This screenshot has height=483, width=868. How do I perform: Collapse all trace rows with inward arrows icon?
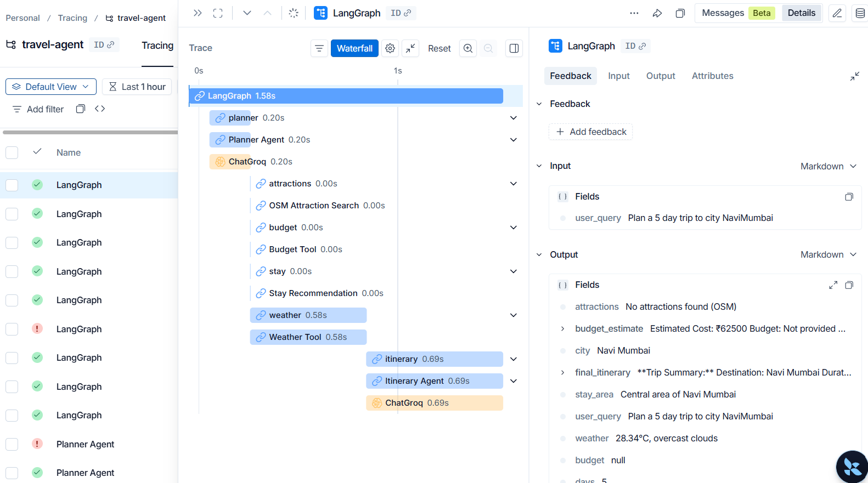click(x=410, y=48)
